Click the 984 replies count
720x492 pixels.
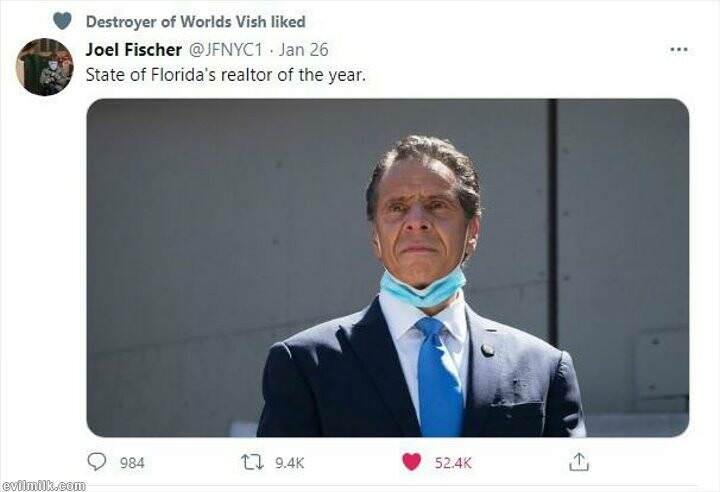tap(132, 463)
